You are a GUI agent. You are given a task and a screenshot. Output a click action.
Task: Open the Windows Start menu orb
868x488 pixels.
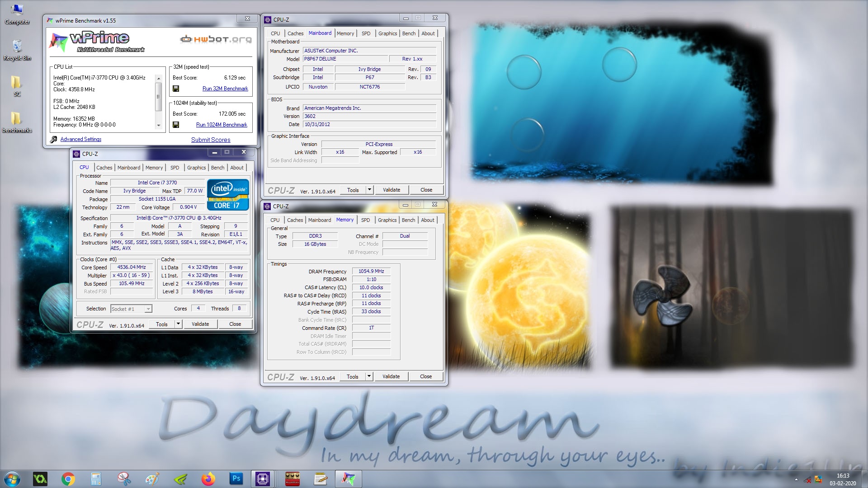(12, 479)
